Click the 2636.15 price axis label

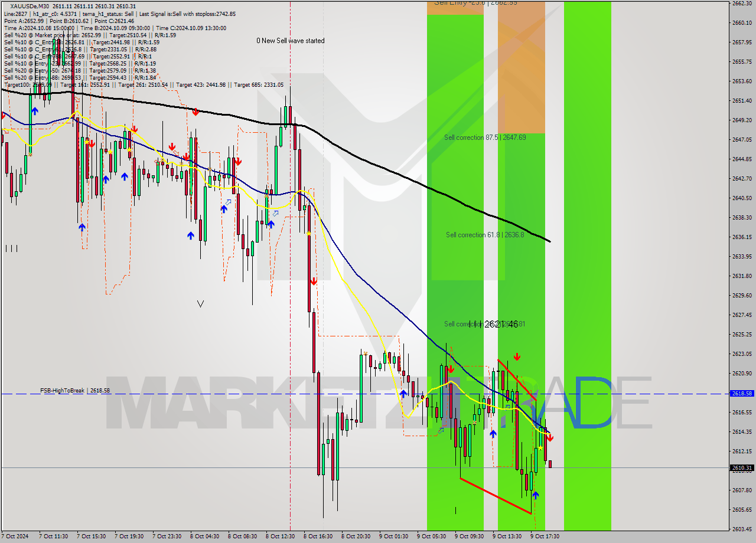[742, 237]
